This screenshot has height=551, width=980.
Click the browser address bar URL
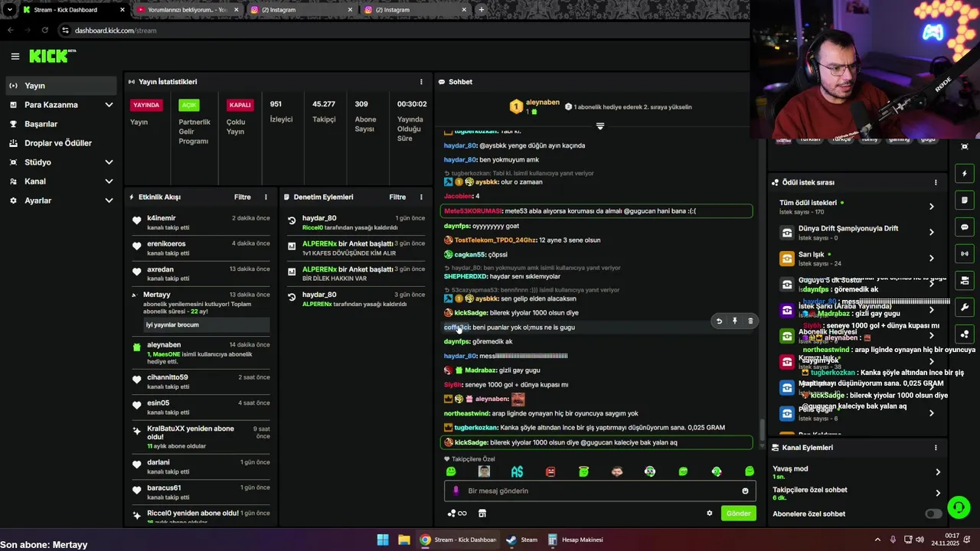pos(116,31)
